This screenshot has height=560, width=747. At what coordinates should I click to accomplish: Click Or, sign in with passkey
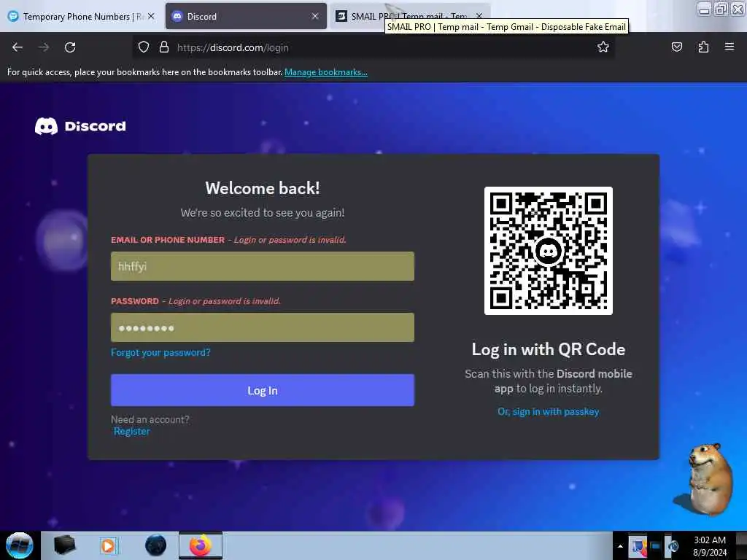click(x=549, y=412)
